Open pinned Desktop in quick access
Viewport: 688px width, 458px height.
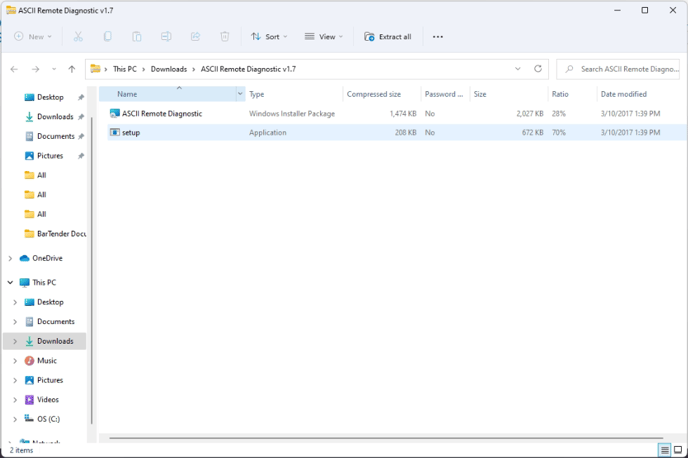coord(50,97)
